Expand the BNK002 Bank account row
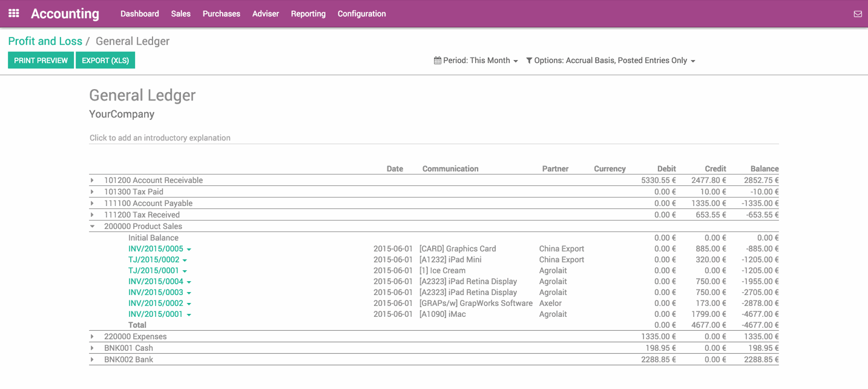 coord(93,360)
